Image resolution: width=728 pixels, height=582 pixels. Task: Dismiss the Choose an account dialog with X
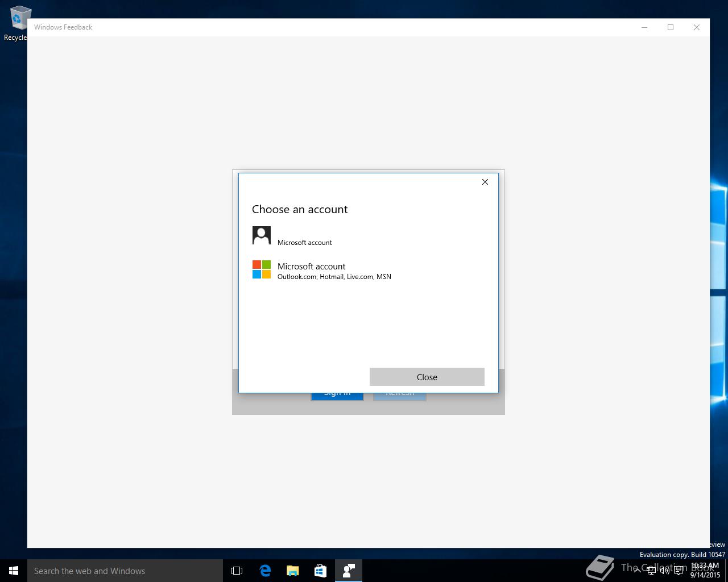pyautogui.click(x=485, y=182)
